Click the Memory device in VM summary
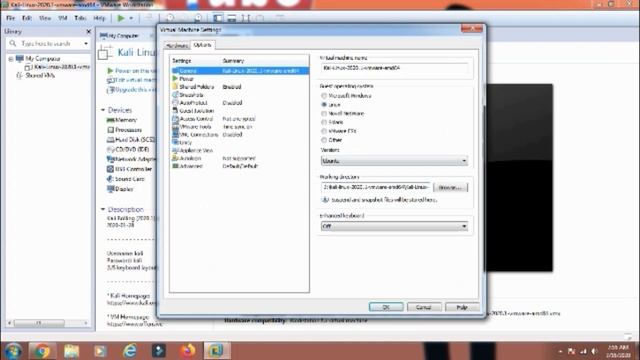The width and height of the screenshot is (640, 360). 122,120
